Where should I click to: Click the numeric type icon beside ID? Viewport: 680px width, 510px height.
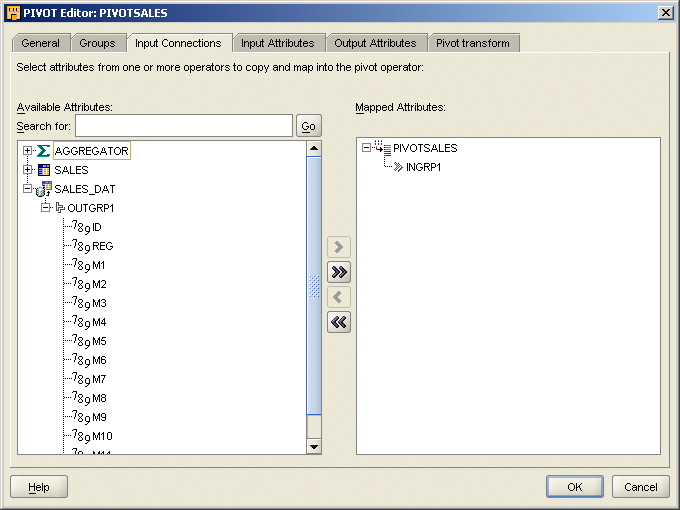(81, 227)
